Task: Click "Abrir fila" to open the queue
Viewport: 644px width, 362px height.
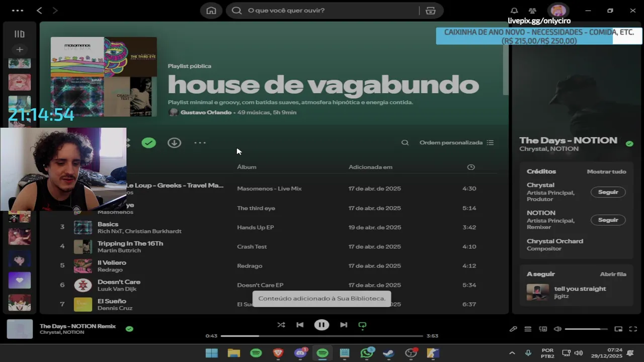Action: tap(613, 274)
